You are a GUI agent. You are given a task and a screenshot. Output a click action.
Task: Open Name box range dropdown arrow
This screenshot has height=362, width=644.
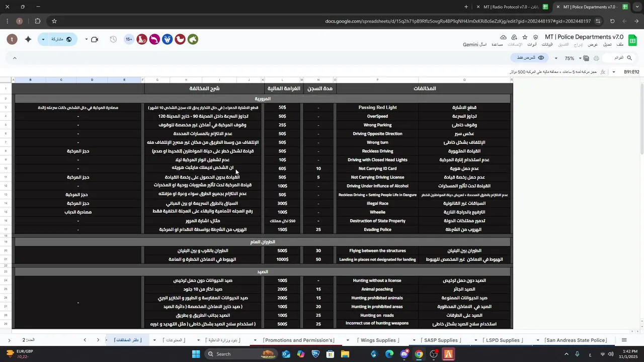click(614, 72)
